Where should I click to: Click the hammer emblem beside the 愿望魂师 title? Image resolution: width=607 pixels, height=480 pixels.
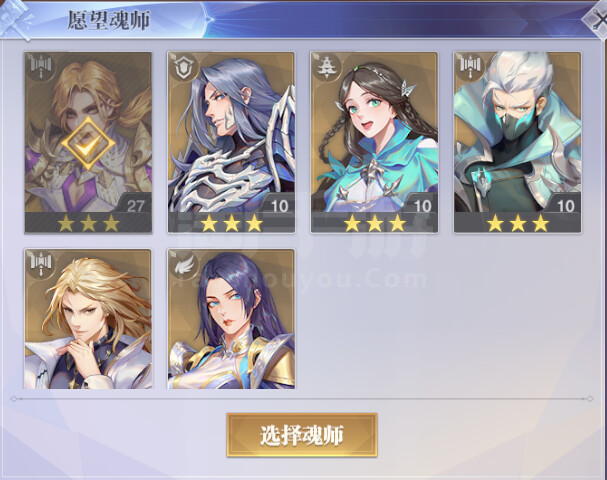click(15, 20)
